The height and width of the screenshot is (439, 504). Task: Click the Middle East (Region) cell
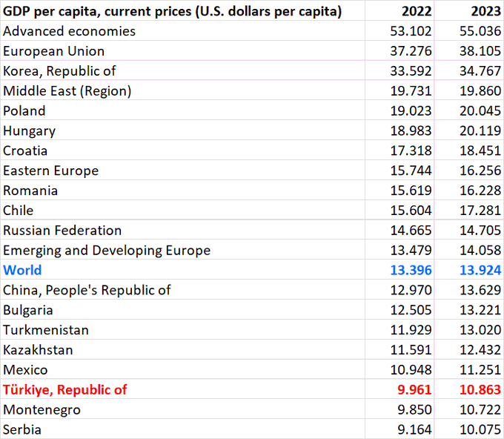67,91
